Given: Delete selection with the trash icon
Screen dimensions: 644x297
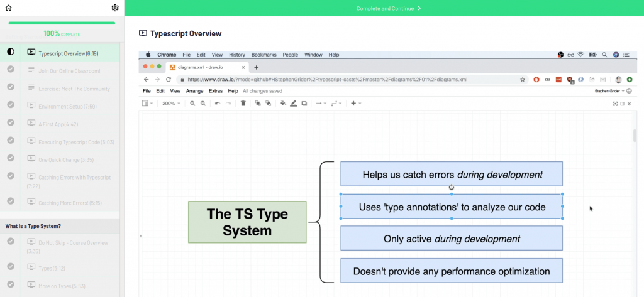Looking at the screenshot, I should click(243, 104).
